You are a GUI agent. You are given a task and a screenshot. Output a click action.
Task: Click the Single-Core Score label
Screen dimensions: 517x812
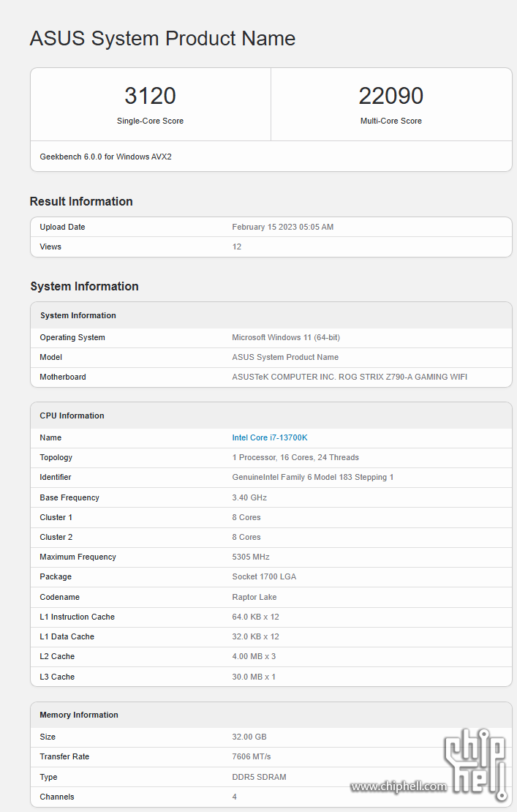150,121
